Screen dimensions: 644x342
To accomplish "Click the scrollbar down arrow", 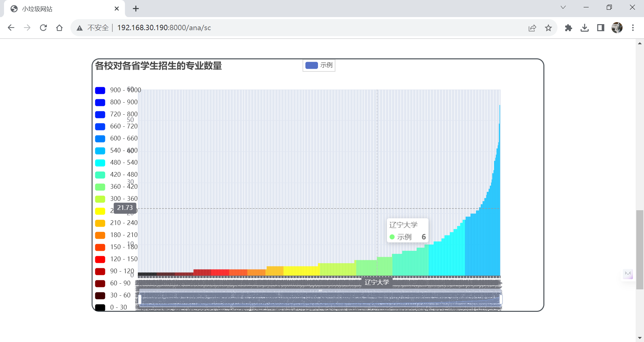I will pyautogui.click(x=640, y=338).
